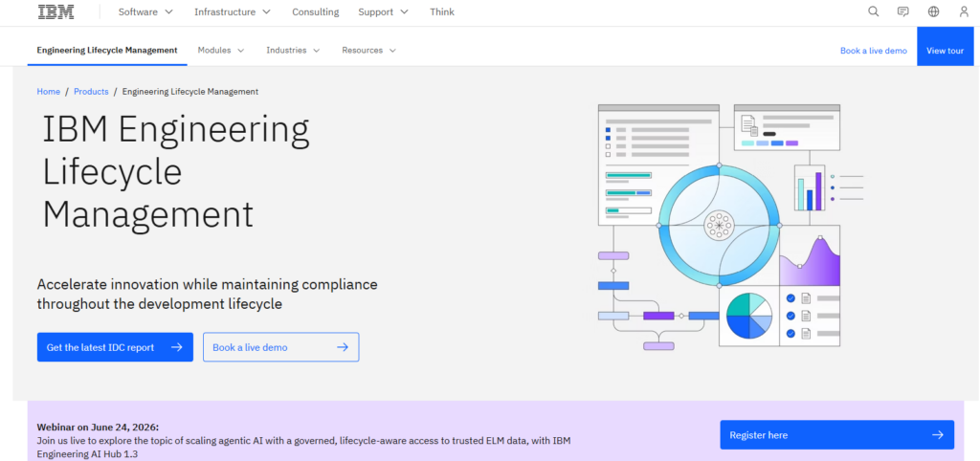The width and height of the screenshot is (980, 461).
Task: Go to Products breadcrumb link
Action: click(x=91, y=91)
